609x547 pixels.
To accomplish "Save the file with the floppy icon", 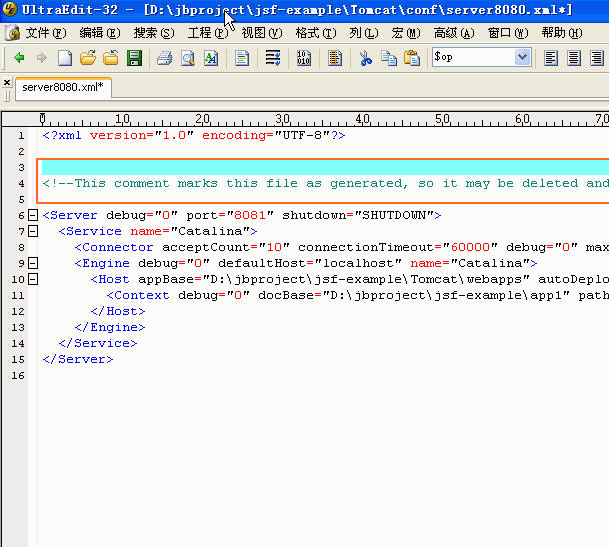I will (134, 58).
